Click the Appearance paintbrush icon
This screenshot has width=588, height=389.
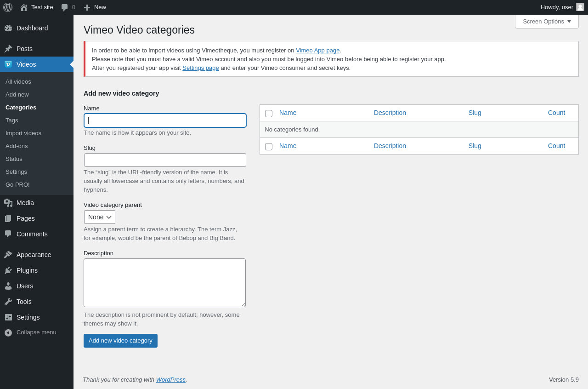click(x=8, y=255)
